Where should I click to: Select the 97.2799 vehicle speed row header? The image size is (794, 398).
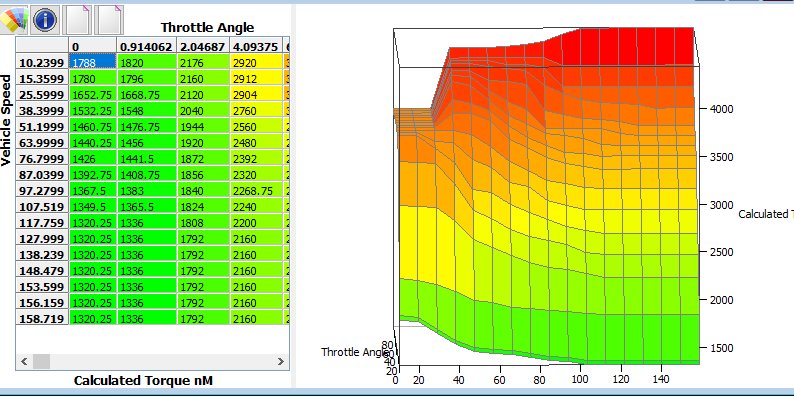point(42,191)
